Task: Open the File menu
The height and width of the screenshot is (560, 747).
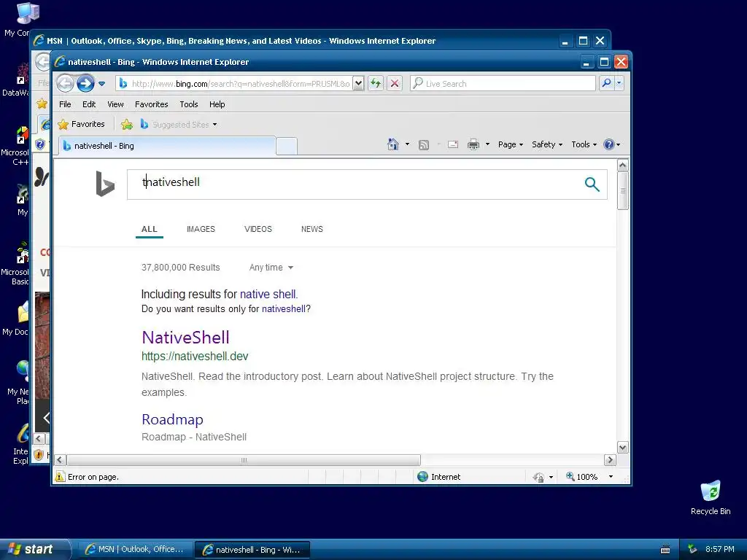Action: (65, 104)
